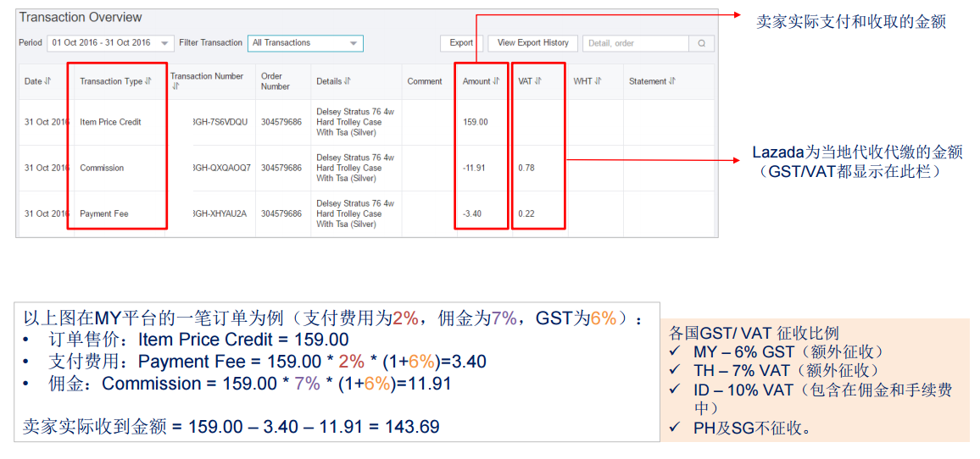Open the Filter Transaction dropdown
Image resolution: width=980 pixels, height=459 pixels.
click(x=305, y=43)
